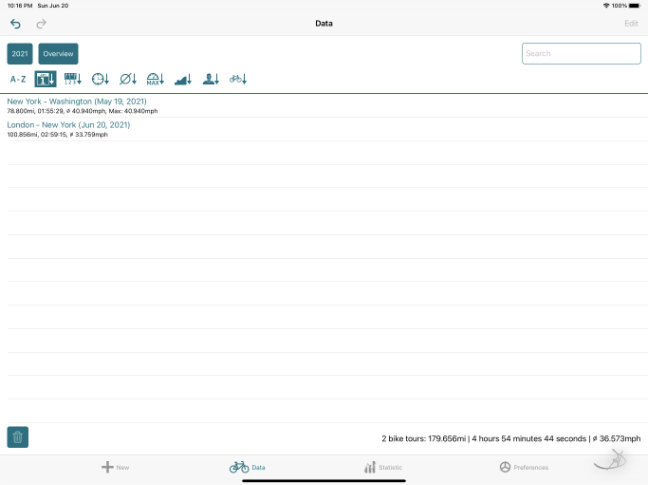Sort tours by bike icon

pos(238,79)
